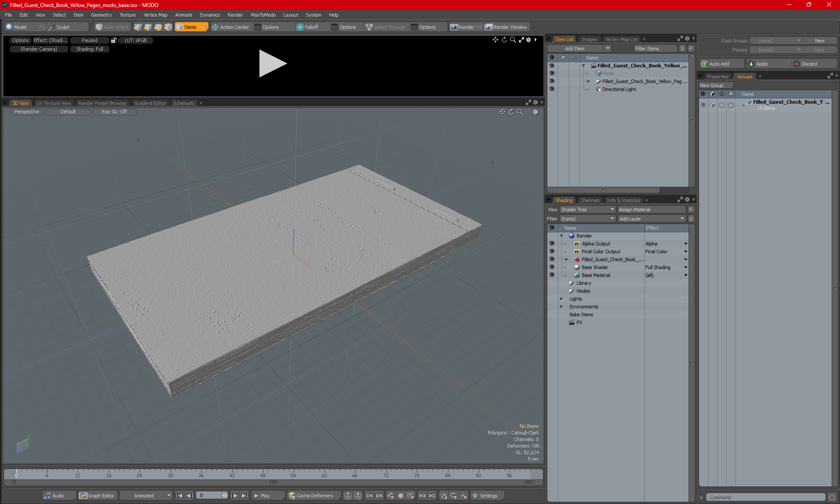Open the Shader Tree view dropdown
This screenshot has width=840, height=504.
point(587,210)
